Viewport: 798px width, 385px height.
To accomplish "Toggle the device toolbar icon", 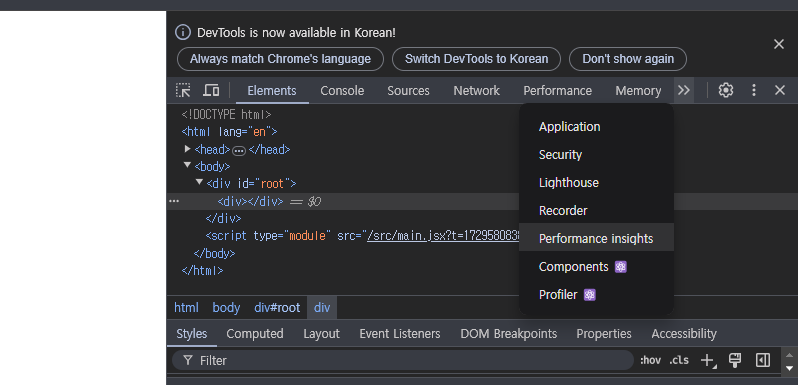I will [211, 90].
